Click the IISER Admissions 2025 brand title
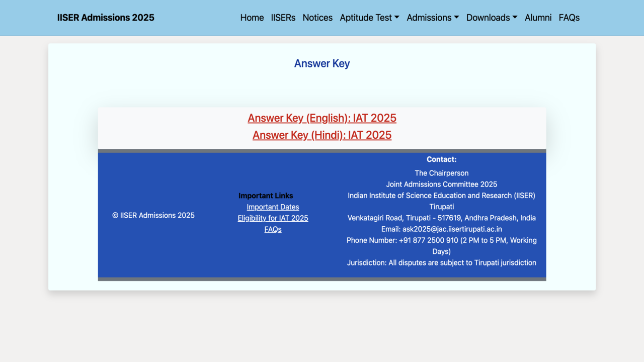The image size is (644, 362). [106, 18]
